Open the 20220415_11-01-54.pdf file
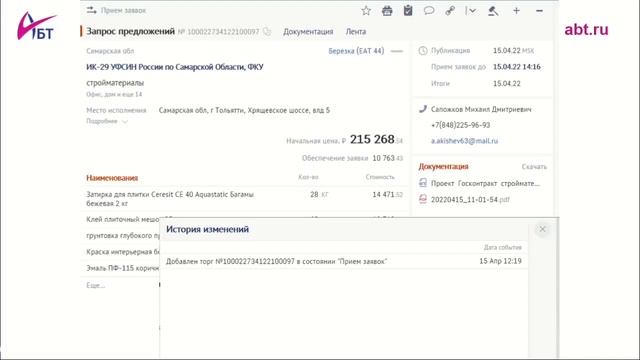 click(470, 200)
